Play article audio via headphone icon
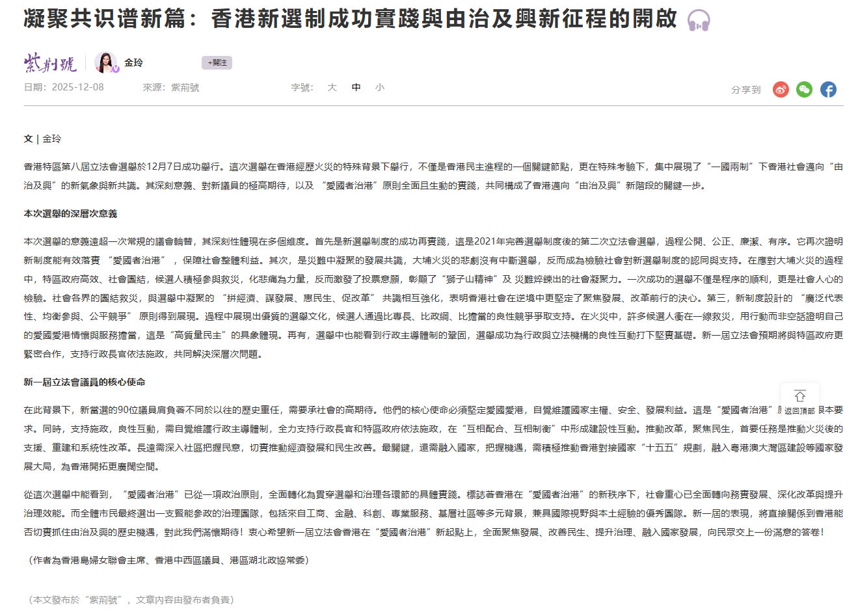Image resolution: width=858 pixels, height=616 pixels. click(699, 20)
